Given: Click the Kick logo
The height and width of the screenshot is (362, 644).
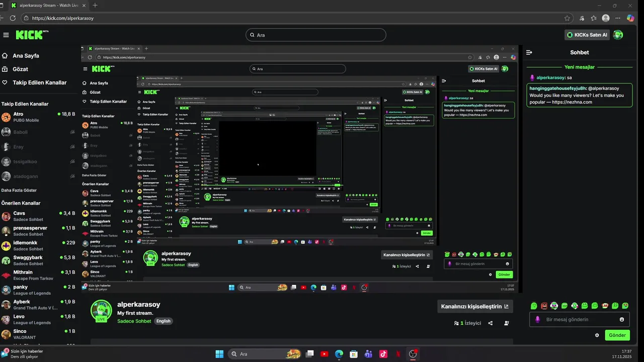Looking at the screenshot, I should (x=32, y=35).
